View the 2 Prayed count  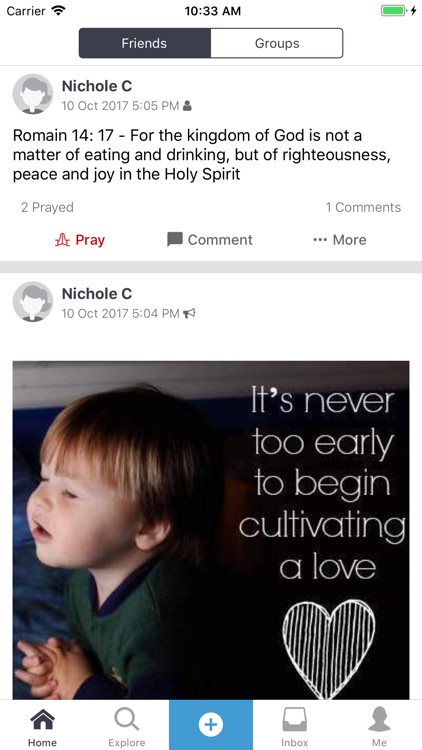coord(47,207)
